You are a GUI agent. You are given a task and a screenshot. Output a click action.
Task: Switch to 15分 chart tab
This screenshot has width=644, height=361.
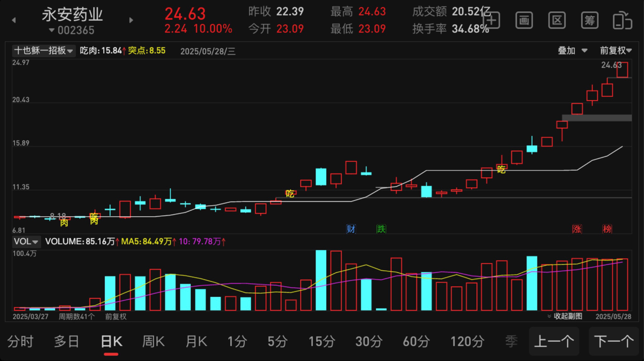(x=322, y=342)
